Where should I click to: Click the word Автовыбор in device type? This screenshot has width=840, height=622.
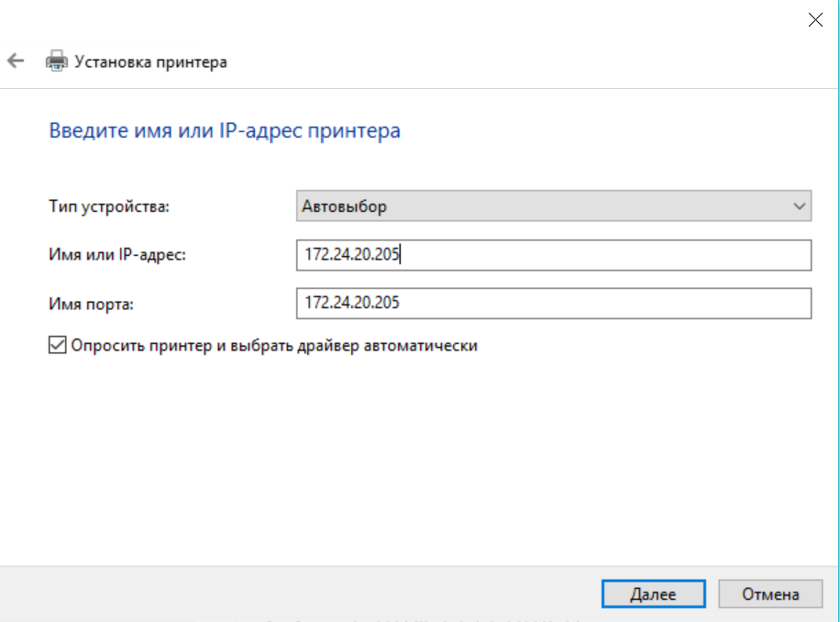click(x=345, y=206)
